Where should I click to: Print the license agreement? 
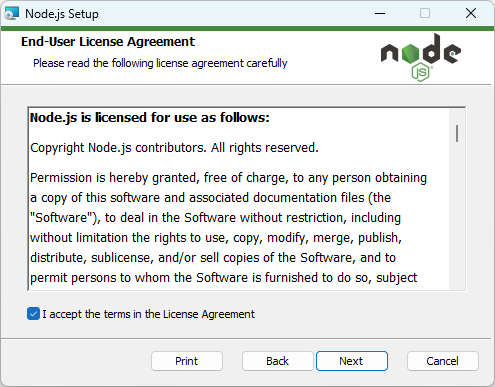pyautogui.click(x=187, y=361)
